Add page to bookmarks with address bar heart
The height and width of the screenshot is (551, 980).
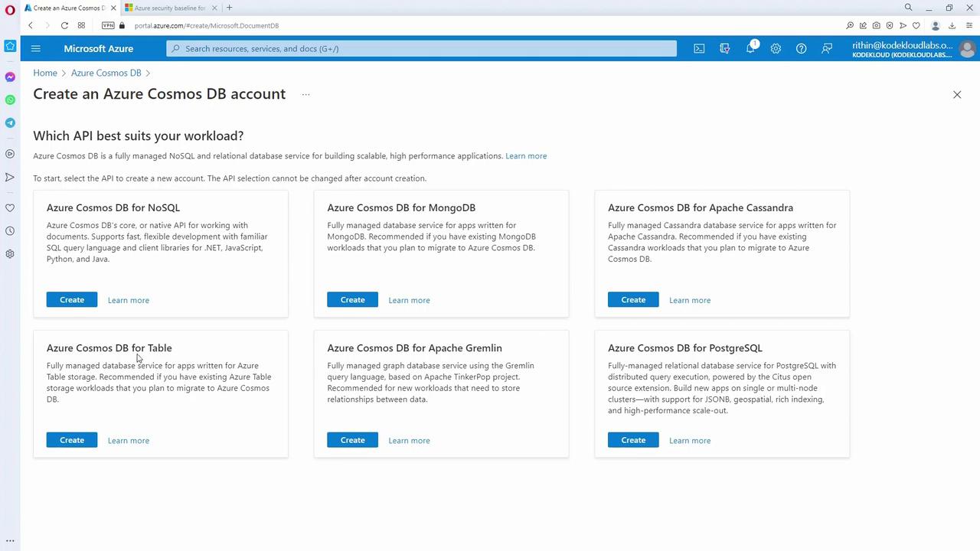pos(916,25)
